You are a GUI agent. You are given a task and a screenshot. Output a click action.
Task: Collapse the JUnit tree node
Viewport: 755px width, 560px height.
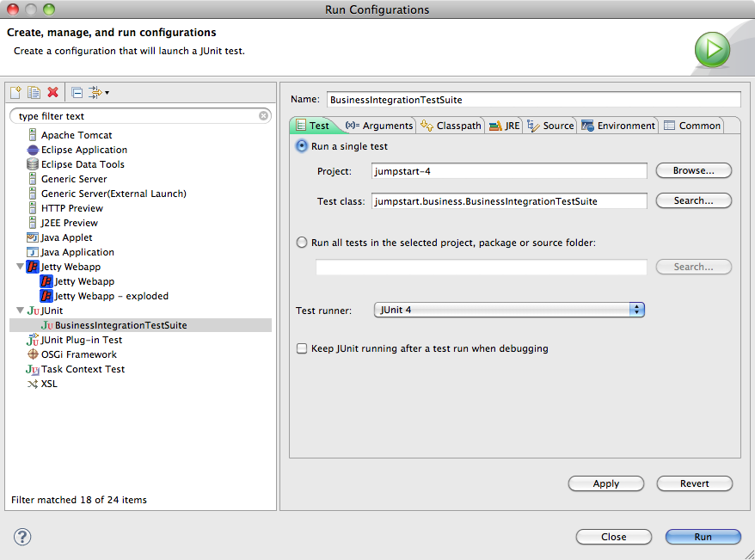tap(21, 311)
